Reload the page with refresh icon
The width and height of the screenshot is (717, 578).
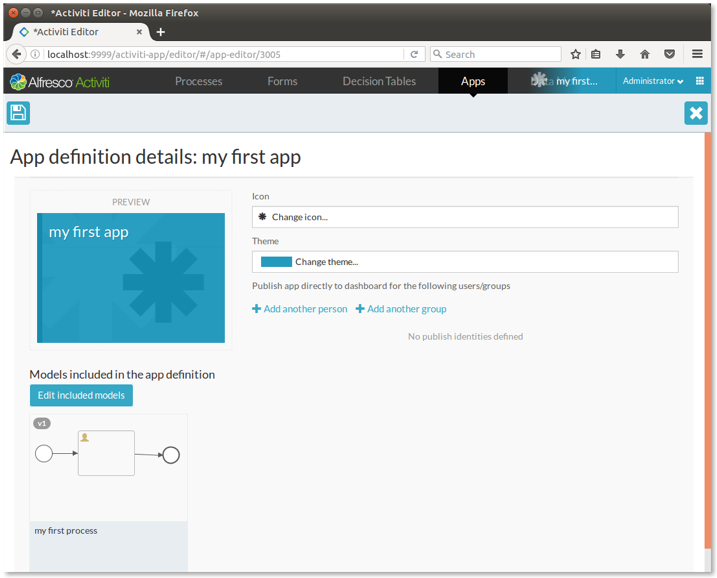click(414, 54)
